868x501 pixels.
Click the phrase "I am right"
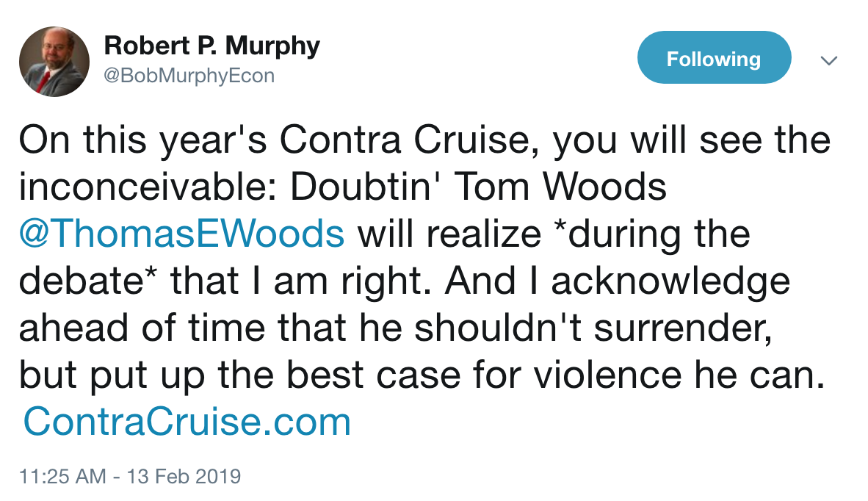[x=340, y=281]
